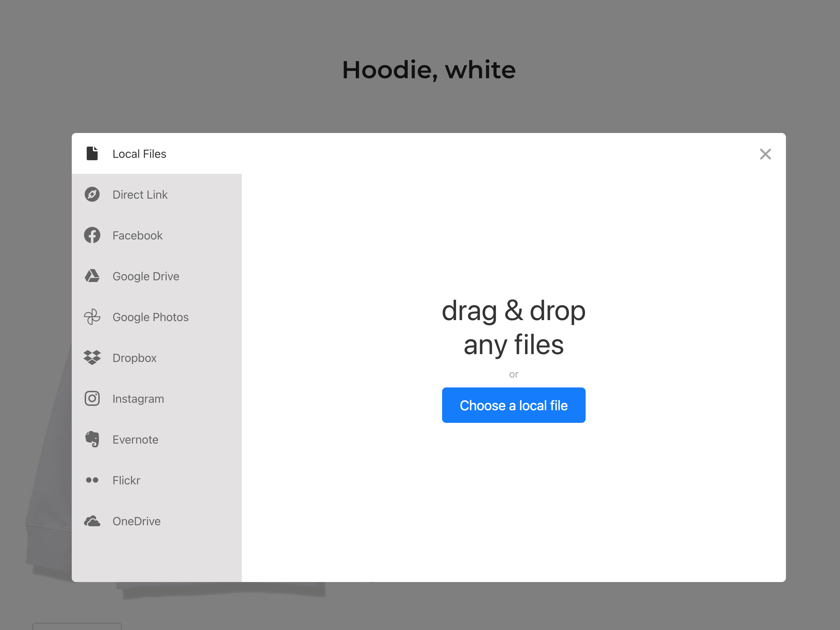
Task: Click the Dropbox logo icon
Action: pos(92,358)
